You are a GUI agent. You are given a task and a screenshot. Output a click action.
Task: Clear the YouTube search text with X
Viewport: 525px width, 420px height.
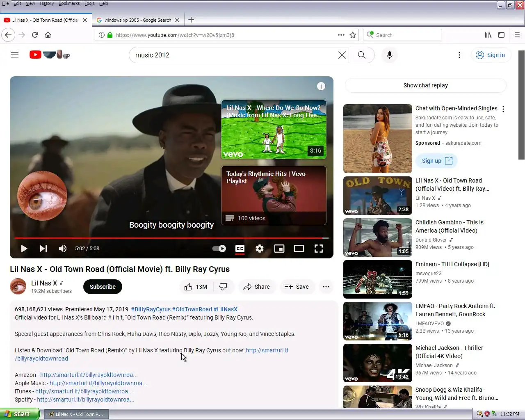tap(342, 55)
